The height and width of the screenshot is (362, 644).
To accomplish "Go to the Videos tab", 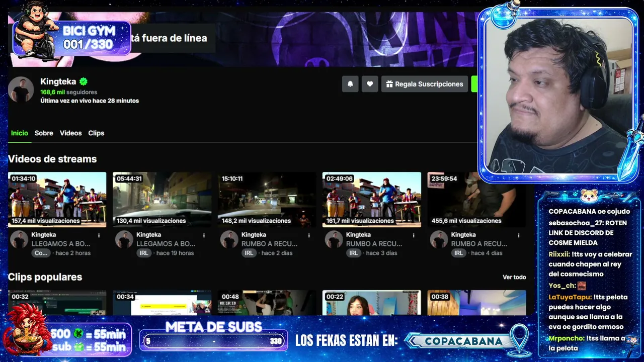I will coord(70,133).
